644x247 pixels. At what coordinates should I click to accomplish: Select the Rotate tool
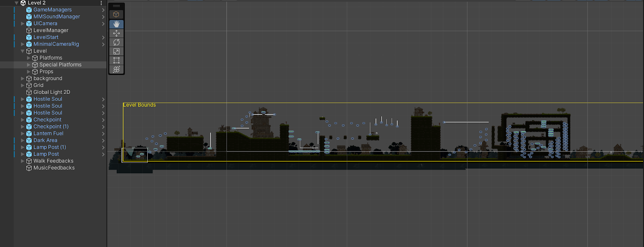[116, 42]
